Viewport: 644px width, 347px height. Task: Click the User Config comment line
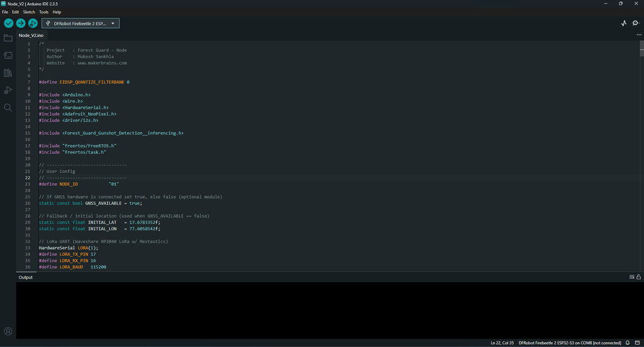pyautogui.click(x=57, y=172)
